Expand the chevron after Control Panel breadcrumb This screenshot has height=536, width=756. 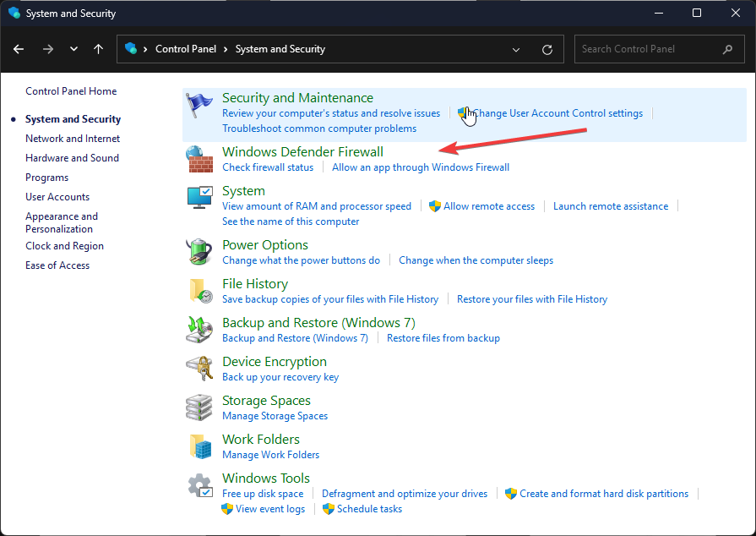[226, 49]
